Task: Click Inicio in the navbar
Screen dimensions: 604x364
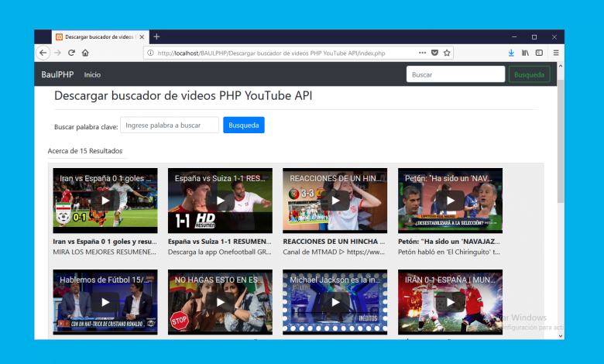Action: 92,75
